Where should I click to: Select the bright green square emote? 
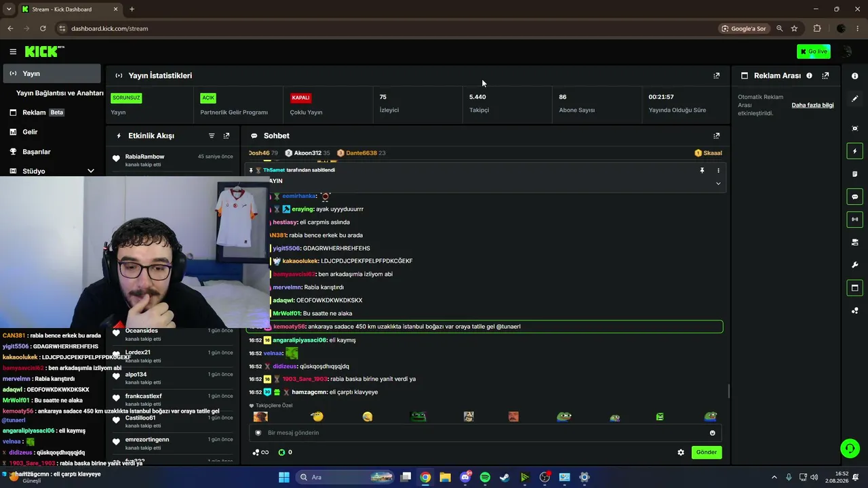click(660, 417)
